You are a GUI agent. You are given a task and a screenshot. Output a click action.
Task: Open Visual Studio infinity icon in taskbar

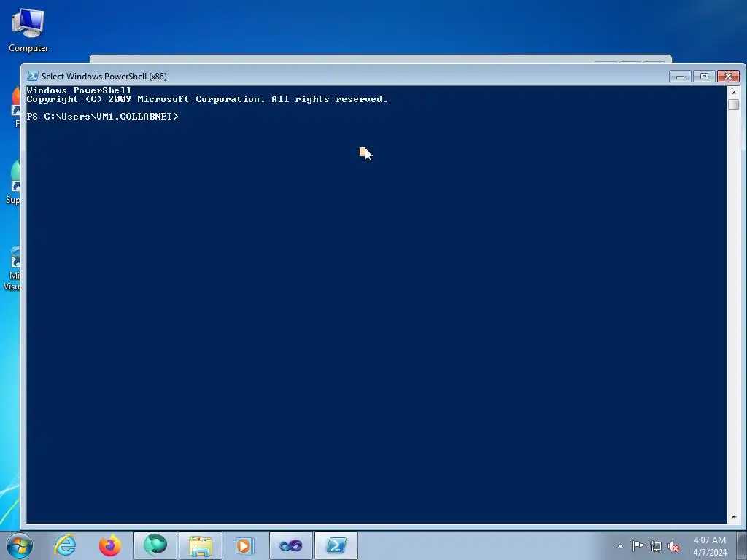tap(290, 545)
